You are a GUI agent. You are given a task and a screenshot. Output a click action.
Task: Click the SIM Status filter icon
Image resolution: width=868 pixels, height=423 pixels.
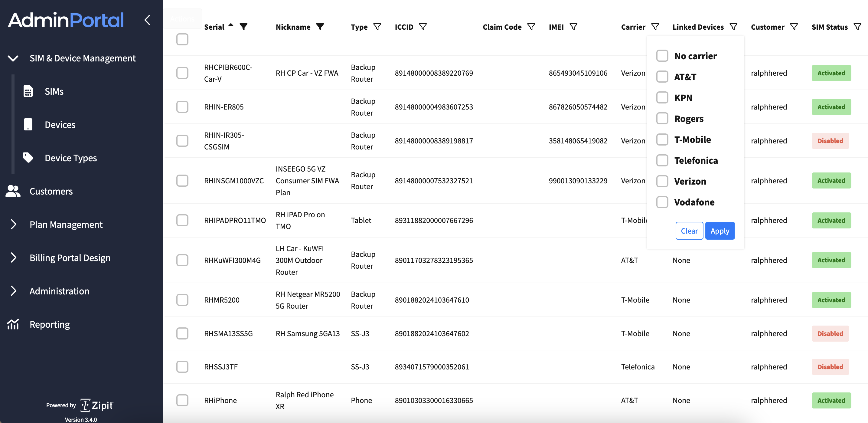(x=857, y=27)
